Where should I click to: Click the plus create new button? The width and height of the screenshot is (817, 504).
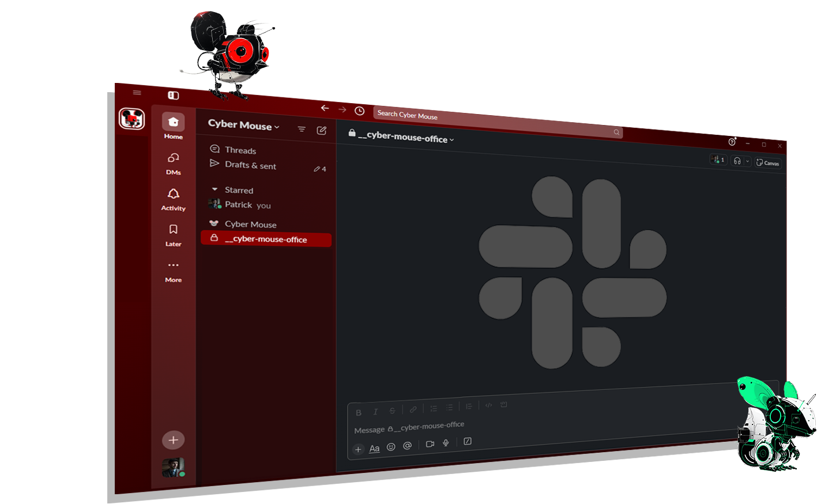pos(173,440)
